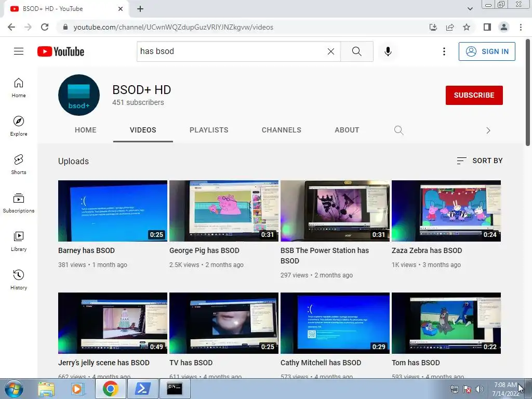Click the Barney has BSOD thumbnail

[113, 211]
